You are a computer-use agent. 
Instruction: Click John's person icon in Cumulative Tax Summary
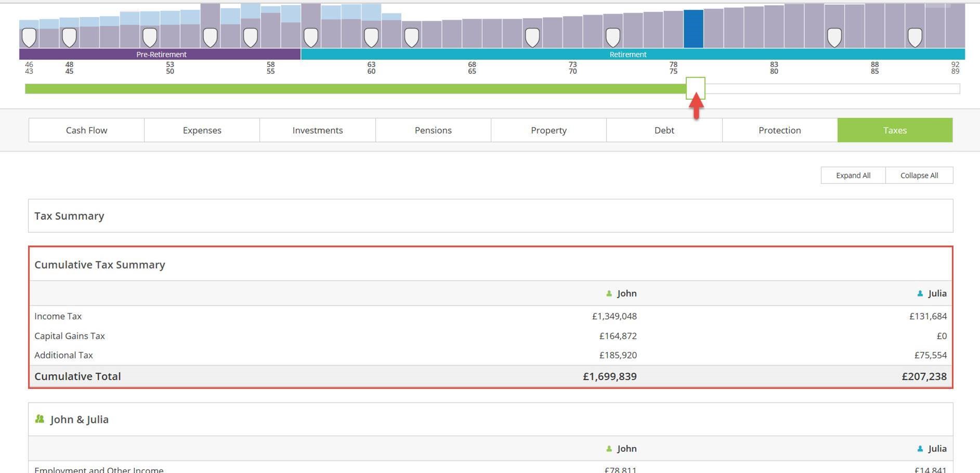609,294
